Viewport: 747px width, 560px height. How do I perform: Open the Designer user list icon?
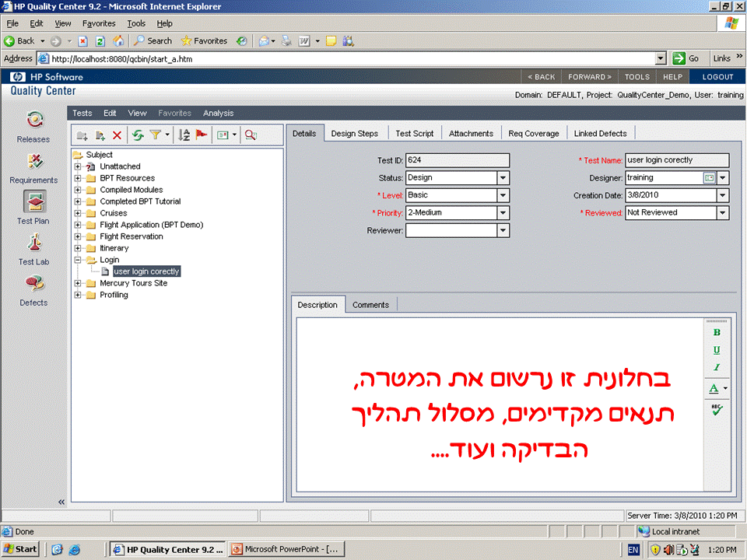pos(709,178)
